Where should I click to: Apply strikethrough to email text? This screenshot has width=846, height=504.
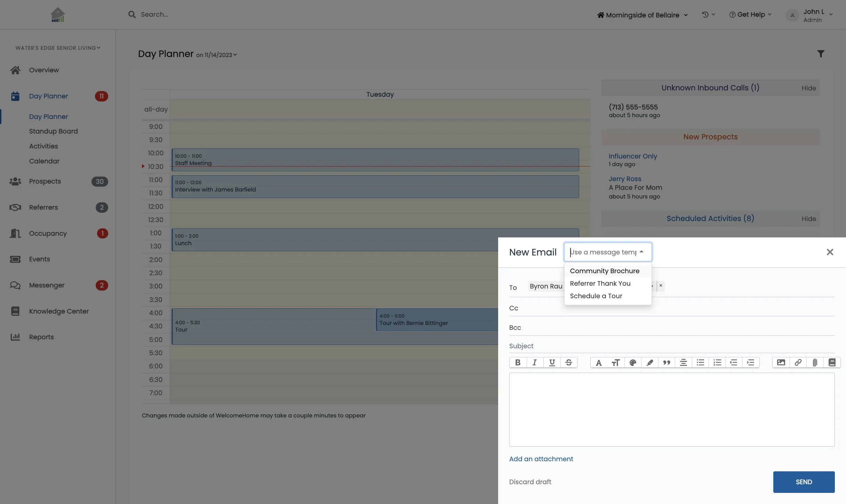tap(569, 363)
